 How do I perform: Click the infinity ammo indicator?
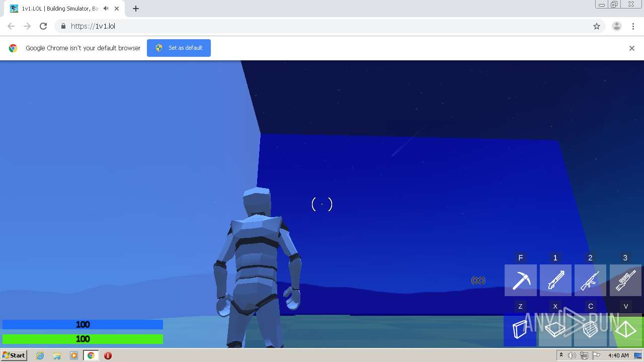(478, 281)
